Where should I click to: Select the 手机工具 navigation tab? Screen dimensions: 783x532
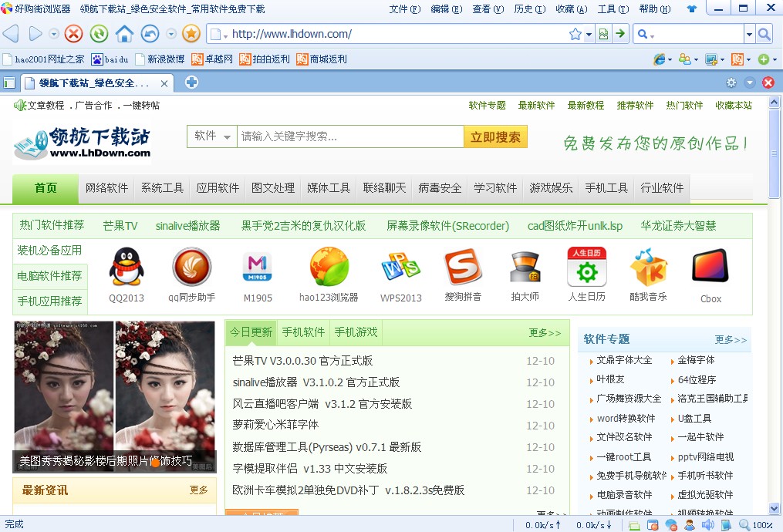[x=606, y=188]
